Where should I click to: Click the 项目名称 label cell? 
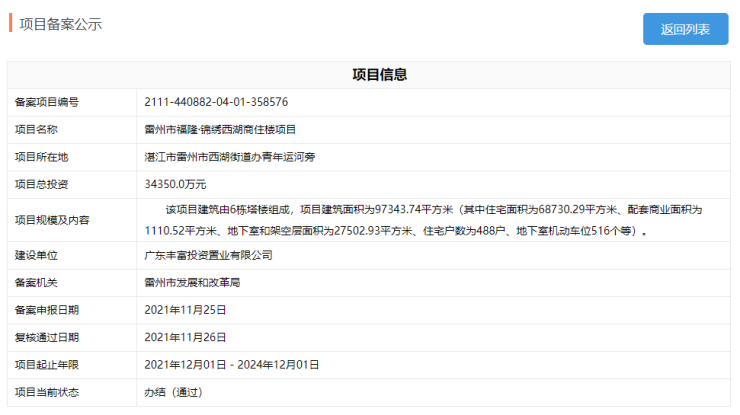coord(72,129)
